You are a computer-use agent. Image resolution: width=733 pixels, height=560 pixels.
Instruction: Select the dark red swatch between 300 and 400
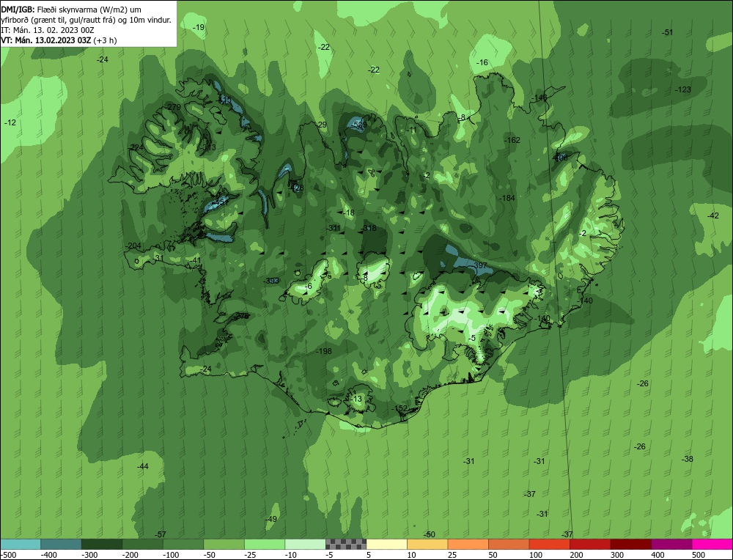click(630, 544)
